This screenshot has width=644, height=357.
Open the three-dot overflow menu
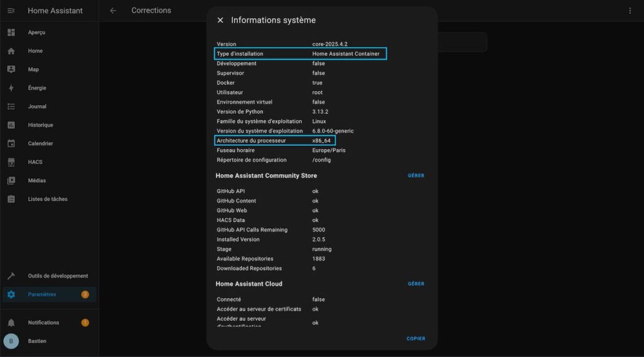pos(630,11)
